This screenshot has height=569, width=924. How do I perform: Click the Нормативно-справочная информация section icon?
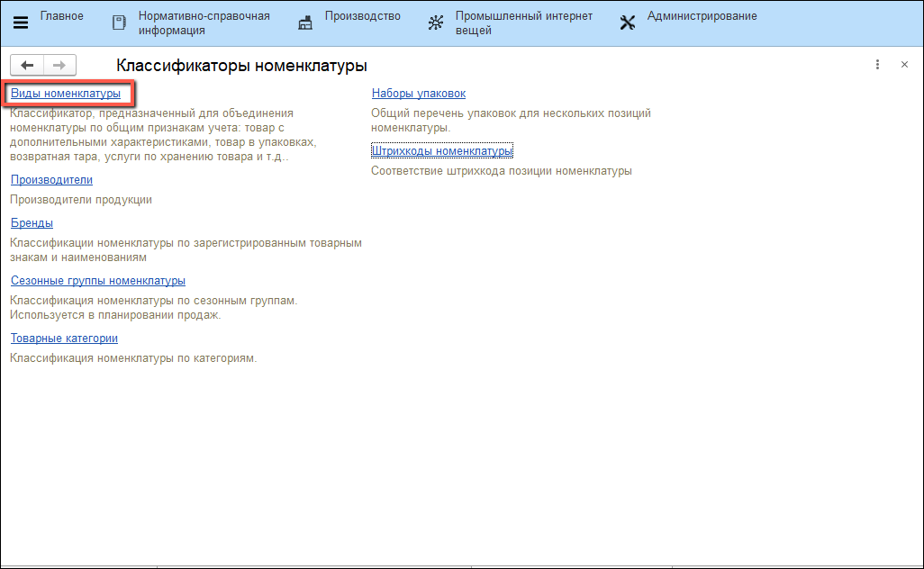[119, 23]
